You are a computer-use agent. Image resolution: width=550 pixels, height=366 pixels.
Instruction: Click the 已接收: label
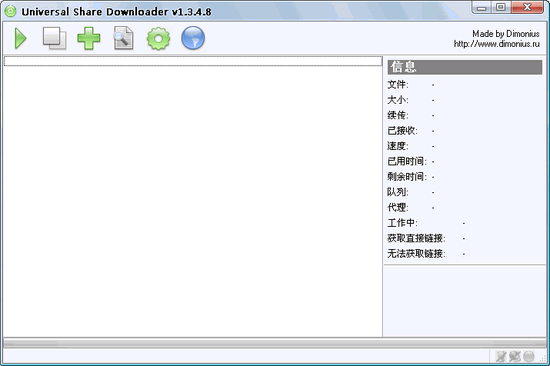pos(402,131)
